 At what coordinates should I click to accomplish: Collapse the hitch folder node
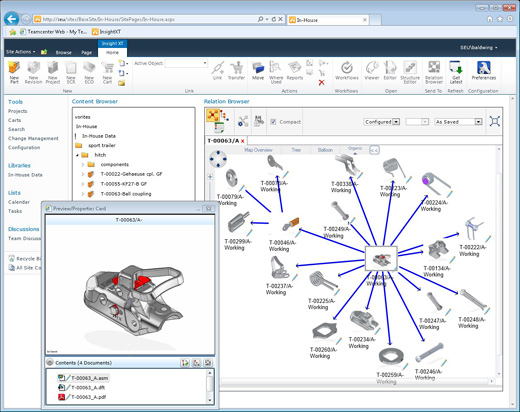tap(77, 155)
